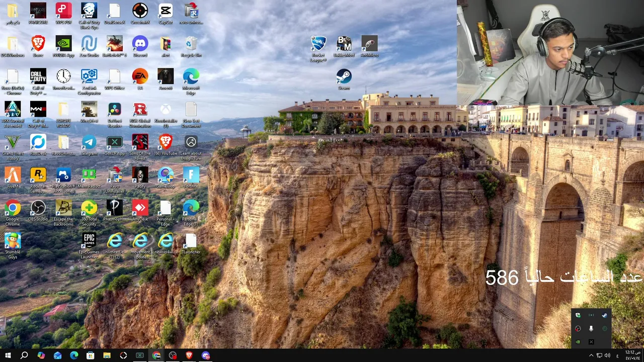Select the Rocket League icon
Image resolution: width=644 pixels, height=362 pixels.
coord(318,49)
